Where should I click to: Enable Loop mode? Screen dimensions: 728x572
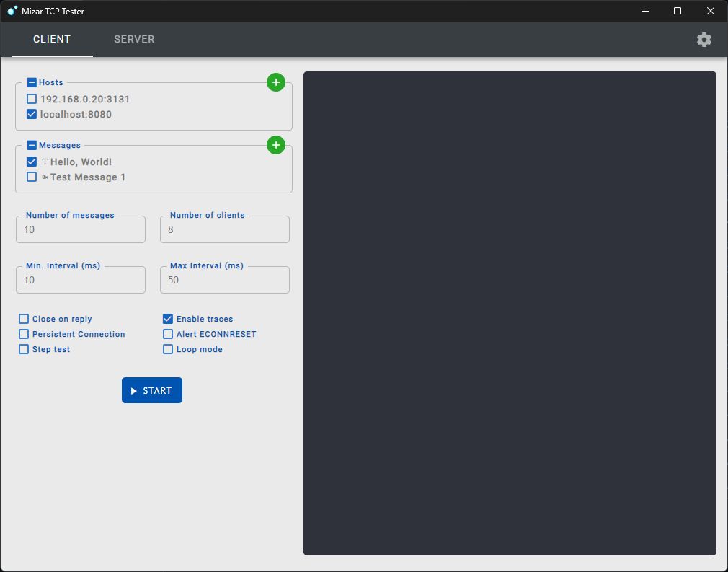click(168, 349)
